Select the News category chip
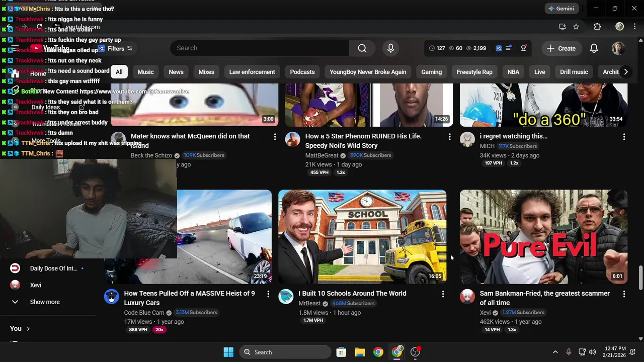Viewport: 644px width, 362px height. 176,72
